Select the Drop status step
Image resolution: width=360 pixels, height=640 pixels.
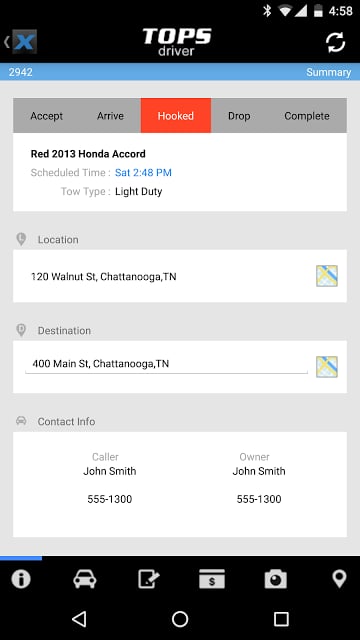point(239,116)
